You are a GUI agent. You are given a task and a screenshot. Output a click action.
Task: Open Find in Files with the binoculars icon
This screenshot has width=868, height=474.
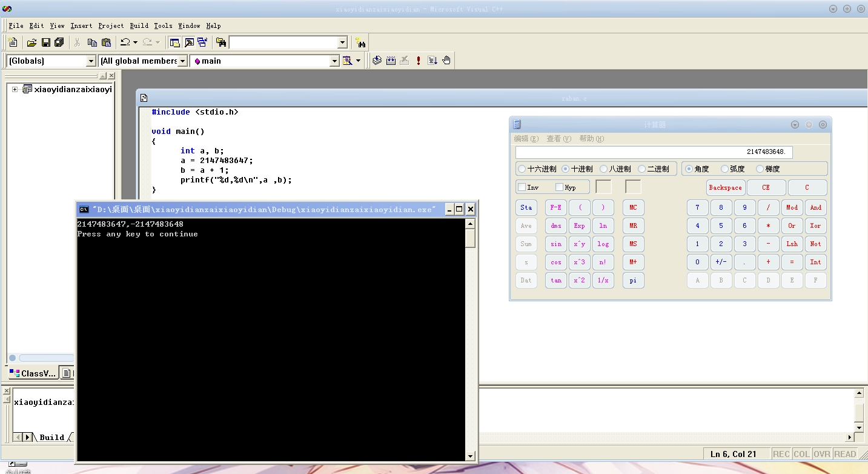(x=362, y=42)
